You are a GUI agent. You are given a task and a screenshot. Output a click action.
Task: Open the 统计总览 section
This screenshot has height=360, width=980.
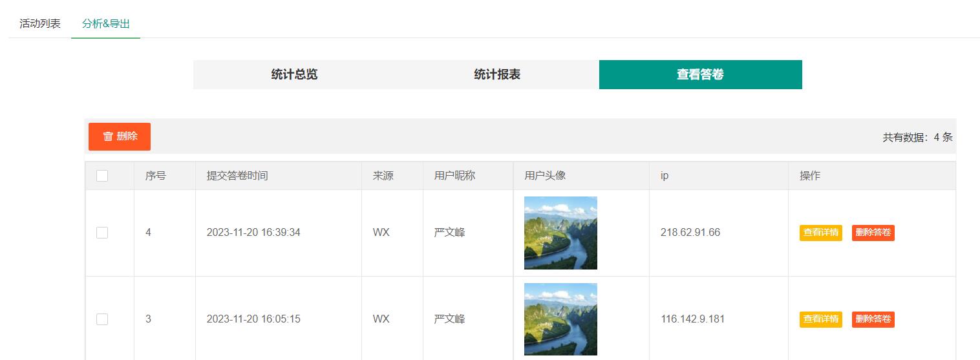(294, 74)
